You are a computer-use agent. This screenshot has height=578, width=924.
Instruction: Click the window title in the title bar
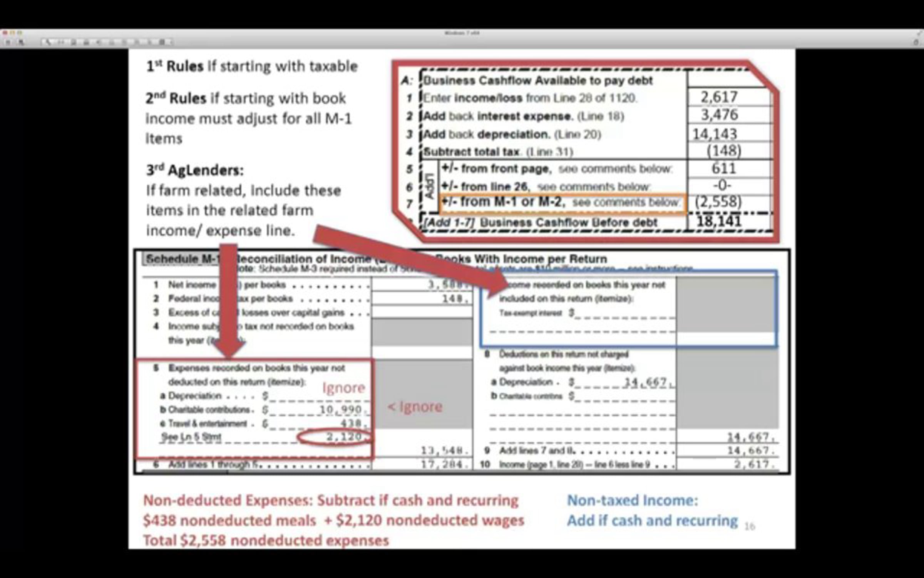point(462,33)
